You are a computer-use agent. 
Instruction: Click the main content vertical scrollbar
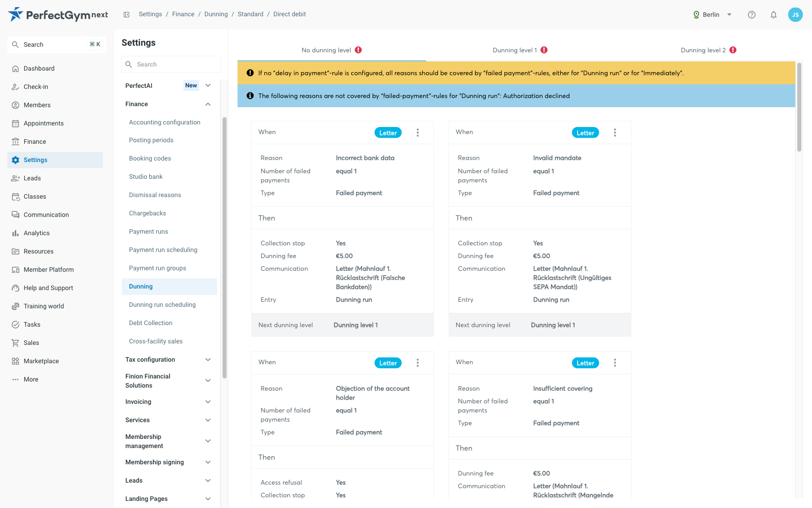pos(799,107)
